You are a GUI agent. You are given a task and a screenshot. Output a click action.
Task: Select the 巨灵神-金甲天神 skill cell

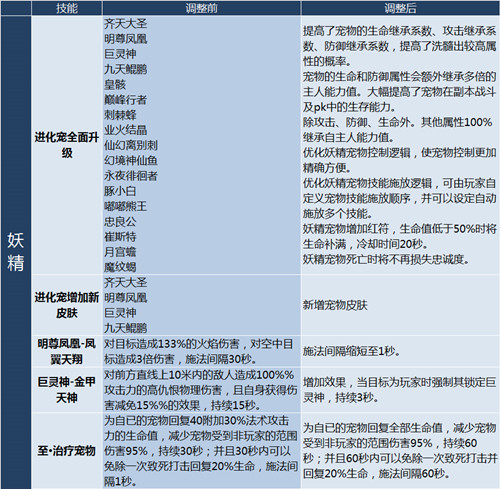coord(67,389)
